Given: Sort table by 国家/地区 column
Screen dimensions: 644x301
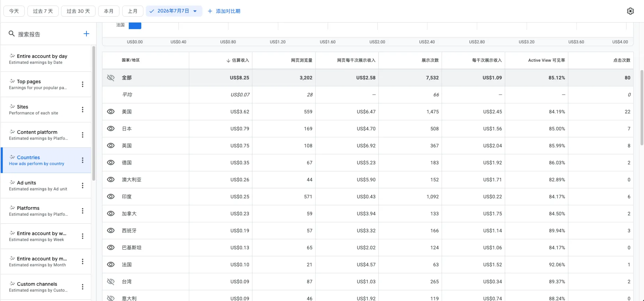Looking at the screenshot, I should pos(131,60).
